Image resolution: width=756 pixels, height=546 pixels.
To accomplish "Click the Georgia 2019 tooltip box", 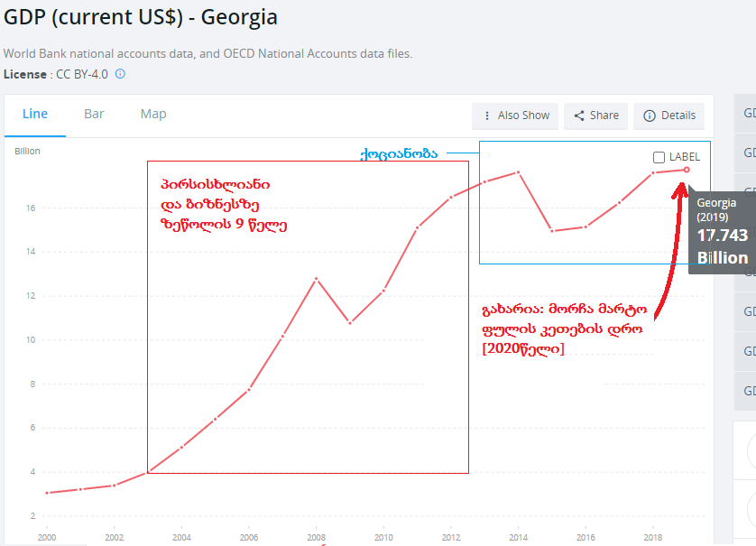I will [720, 233].
